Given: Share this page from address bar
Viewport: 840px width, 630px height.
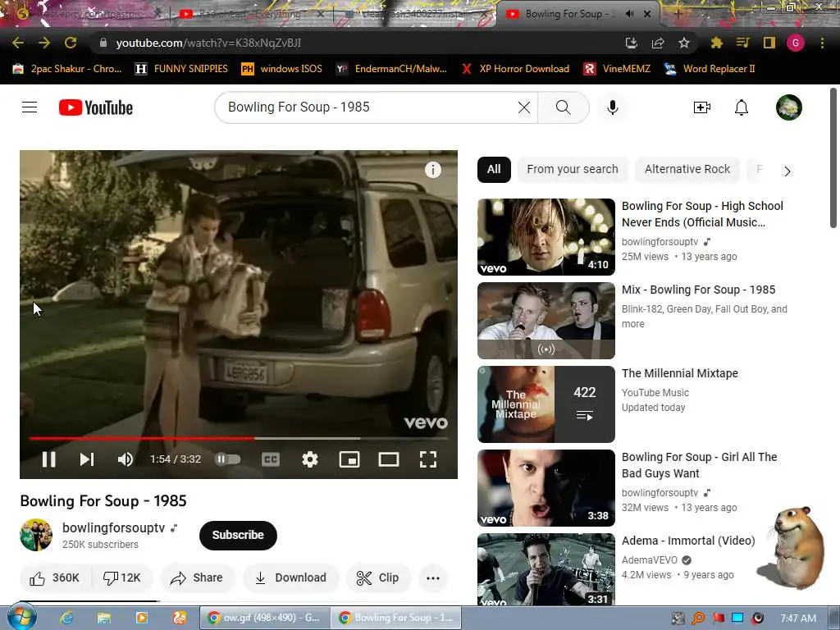Looking at the screenshot, I should click(658, 43).
